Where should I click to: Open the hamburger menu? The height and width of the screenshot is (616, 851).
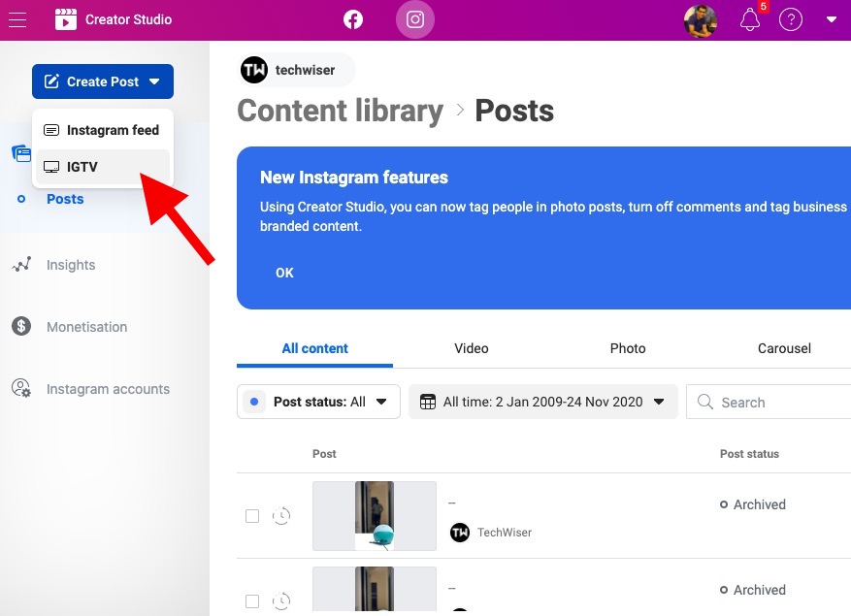17,20
